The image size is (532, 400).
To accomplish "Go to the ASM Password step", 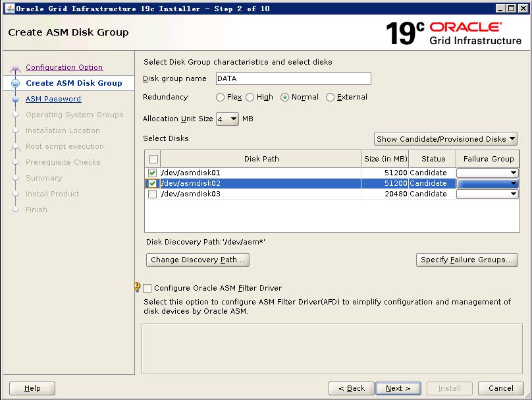I will coord(53,99).
